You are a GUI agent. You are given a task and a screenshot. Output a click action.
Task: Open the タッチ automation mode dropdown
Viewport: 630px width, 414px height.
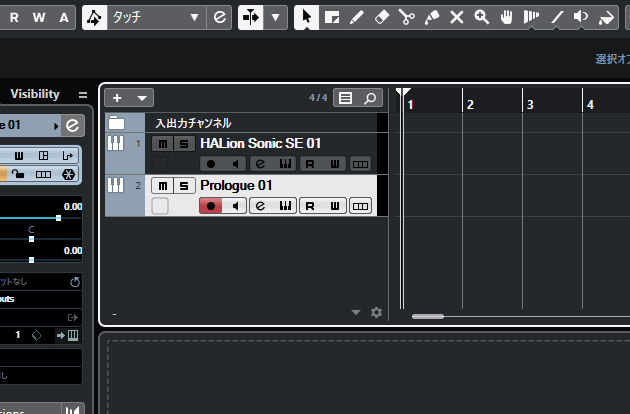click(x=194, y=17)
